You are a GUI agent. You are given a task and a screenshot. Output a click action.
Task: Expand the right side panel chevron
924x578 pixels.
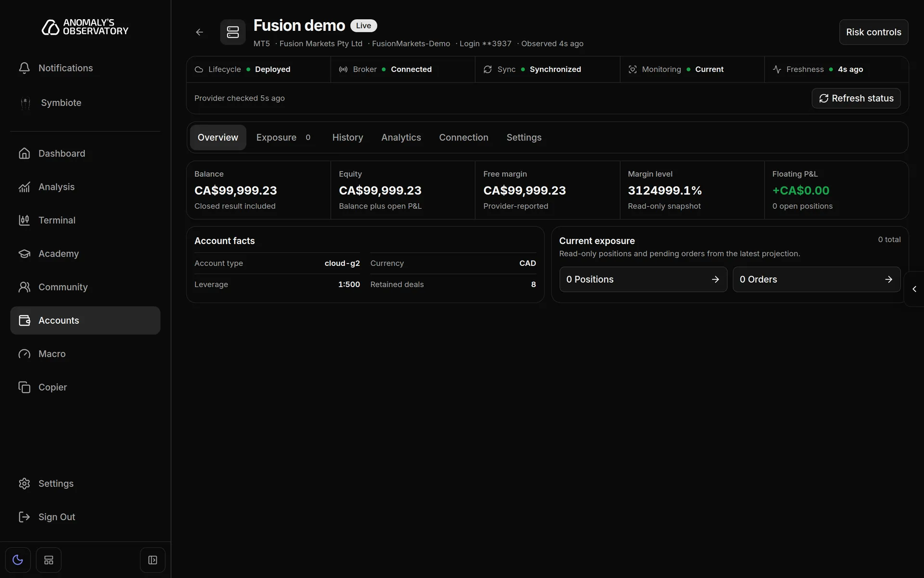pyautogui.click(x=914, y=289)
